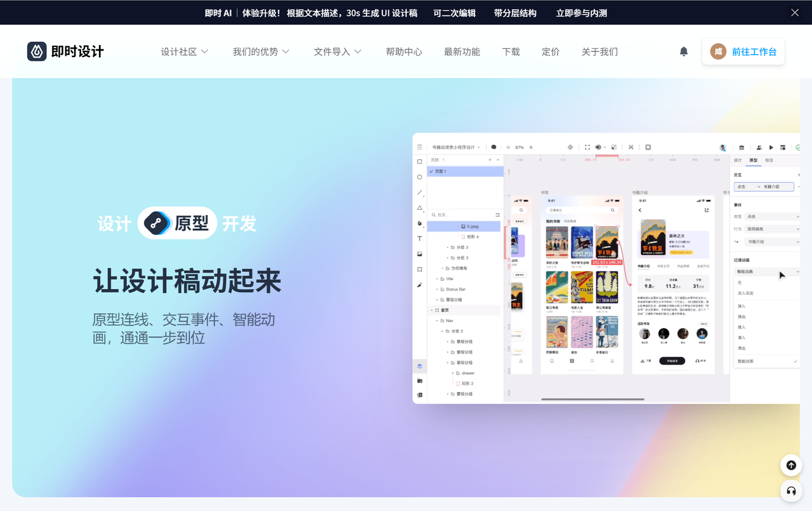Click the scroll-to-top arrow button
Viewport: 812px width, 511px height.
coord(791,465)
